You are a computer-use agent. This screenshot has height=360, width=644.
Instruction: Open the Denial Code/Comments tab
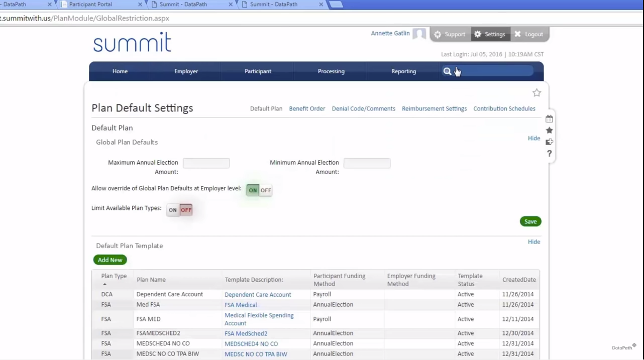point(363,108)
